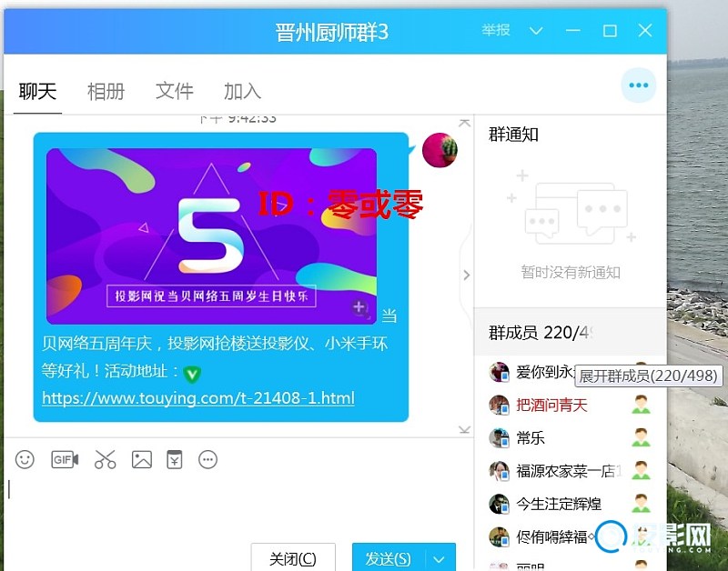
Task: Jump to top of chat arrow
Action: pyautogui.click(x=464, y=123)
